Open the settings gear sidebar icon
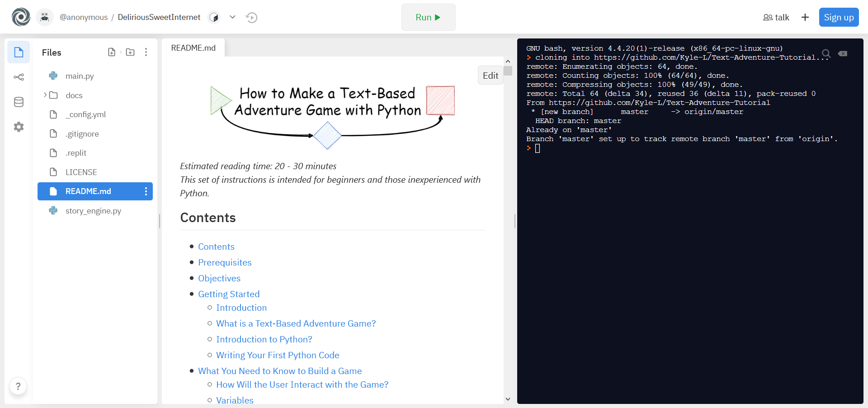 (x=19, y=127)
